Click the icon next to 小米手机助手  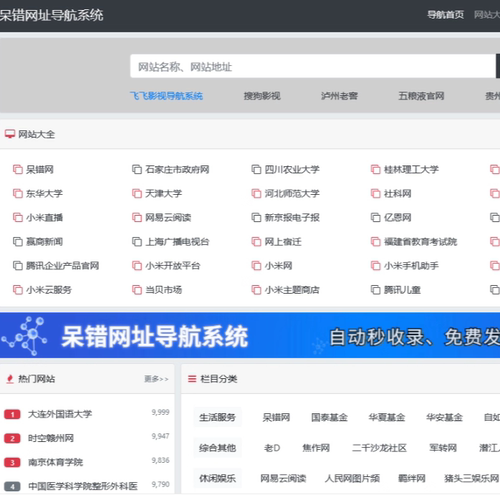376,266
